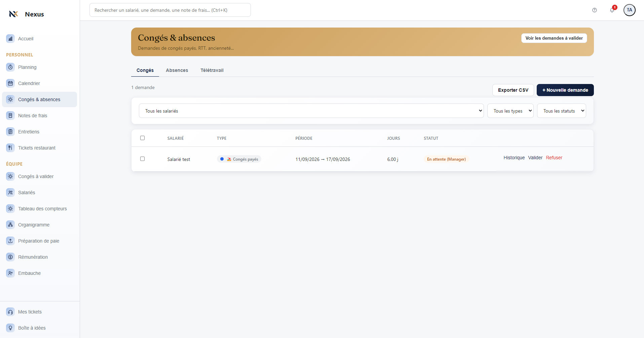
Task: Click Voir les demandes à valider button
Action: [x=554, y=38]
